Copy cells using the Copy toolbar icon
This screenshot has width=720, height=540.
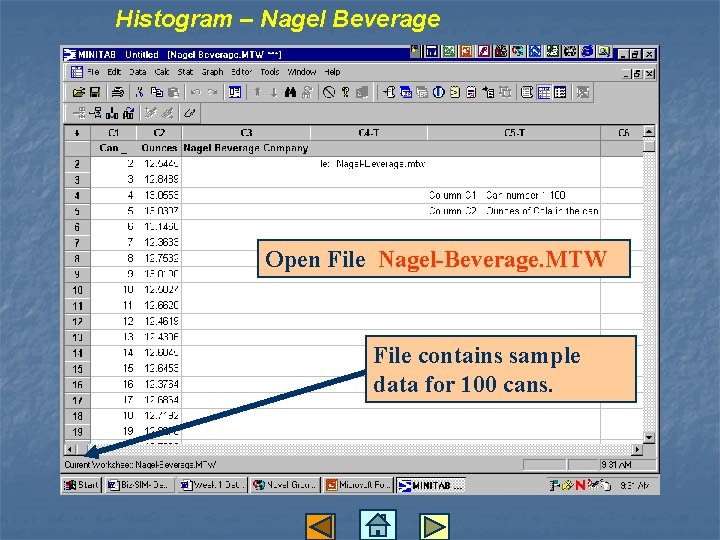coord(157,92)
